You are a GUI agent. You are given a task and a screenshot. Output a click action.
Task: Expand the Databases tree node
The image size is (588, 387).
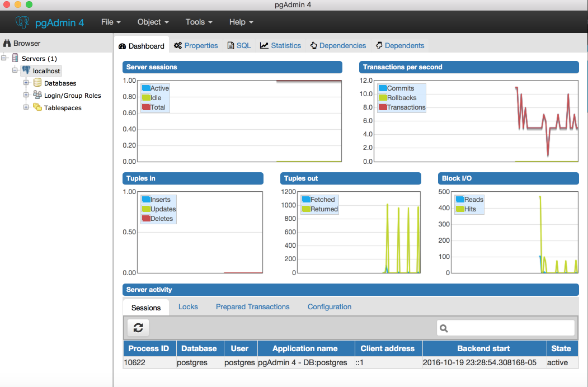(26, 83)
